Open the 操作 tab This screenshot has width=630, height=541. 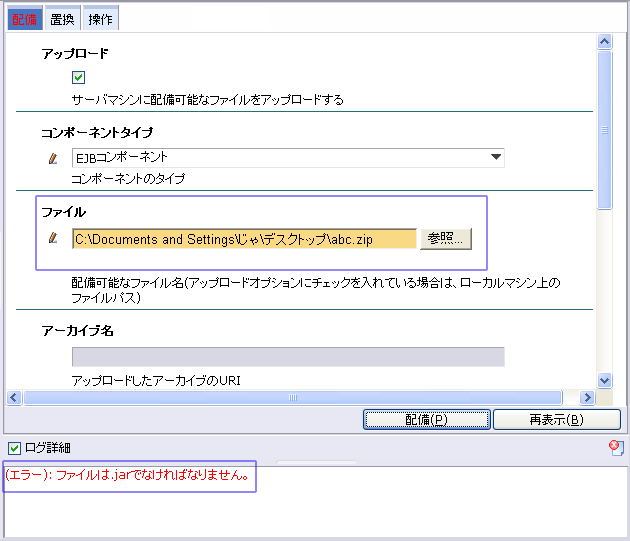coord(100,19)
